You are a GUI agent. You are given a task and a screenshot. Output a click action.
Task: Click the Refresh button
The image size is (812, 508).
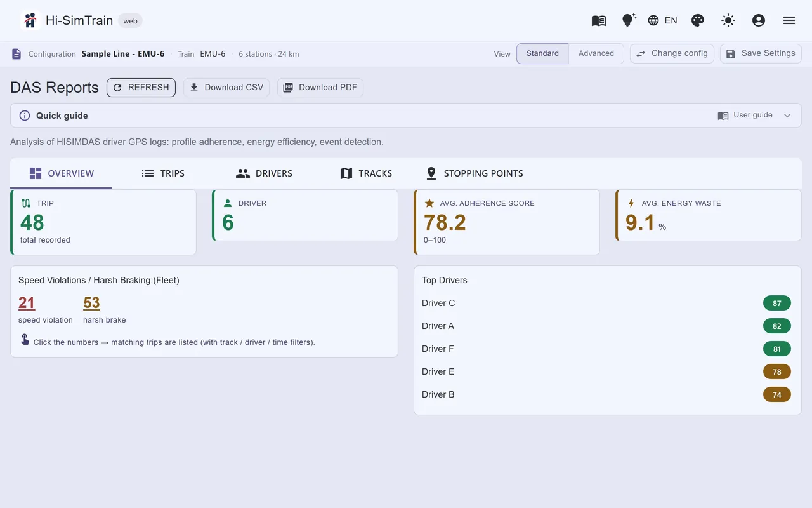141,88
